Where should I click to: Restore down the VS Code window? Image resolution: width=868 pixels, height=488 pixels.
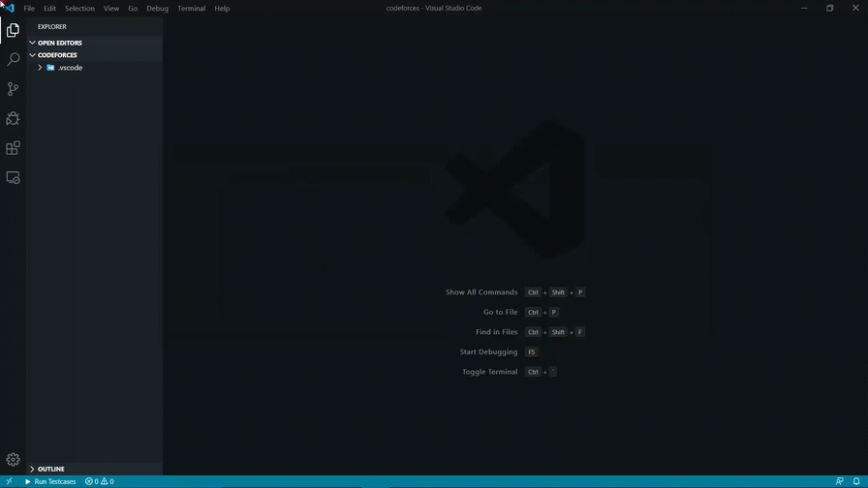(x=830, y=9)
